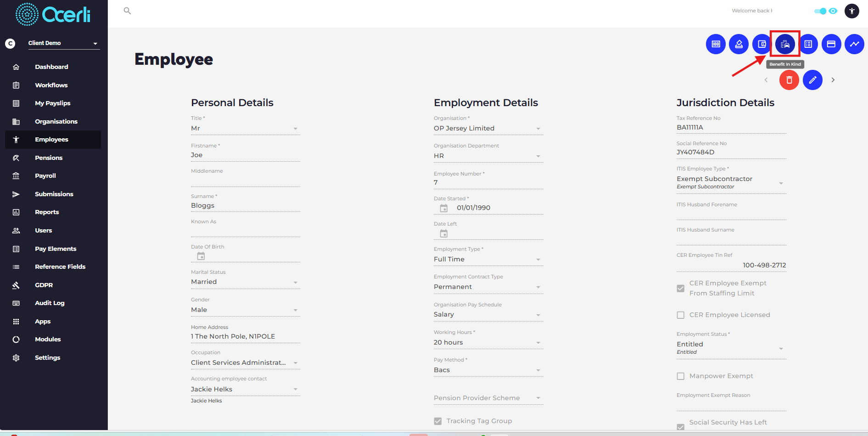Click the payment card icon button

pos(831,44)
